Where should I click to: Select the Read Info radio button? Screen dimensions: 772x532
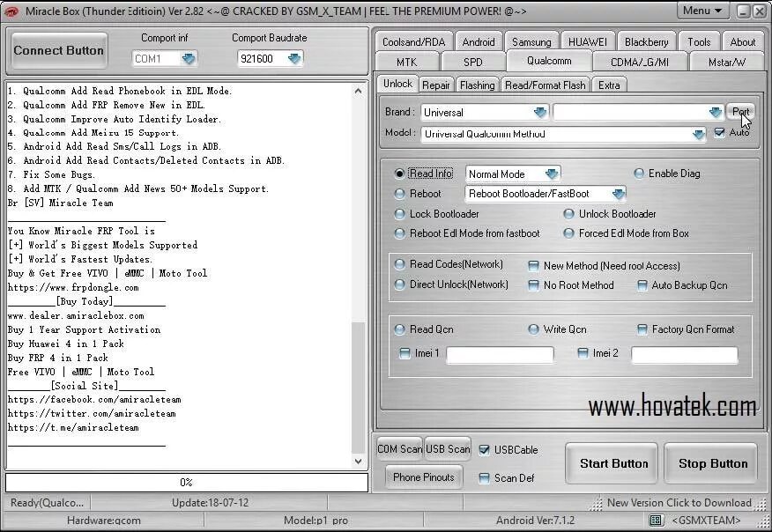[x=399, y=174]
